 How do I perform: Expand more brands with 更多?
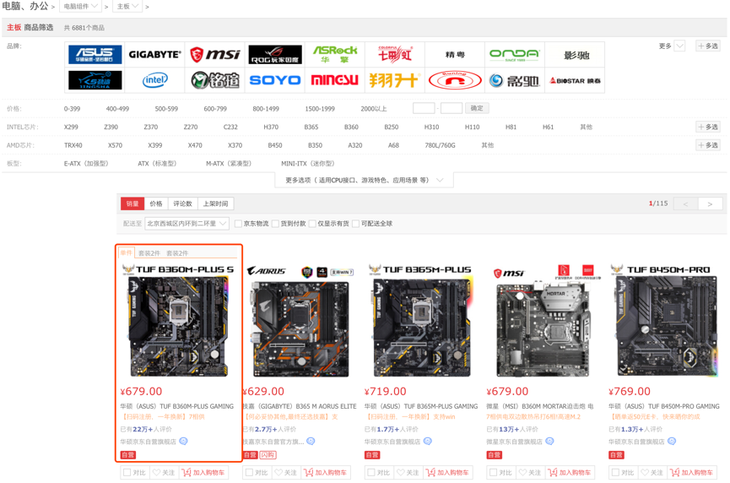coord(671,46)
